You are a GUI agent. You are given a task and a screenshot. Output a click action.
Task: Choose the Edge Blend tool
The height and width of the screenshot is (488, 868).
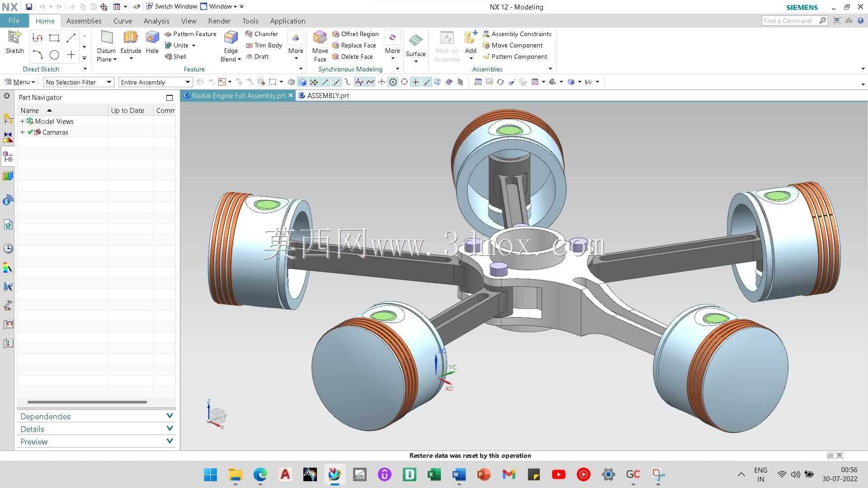(231, 46)
